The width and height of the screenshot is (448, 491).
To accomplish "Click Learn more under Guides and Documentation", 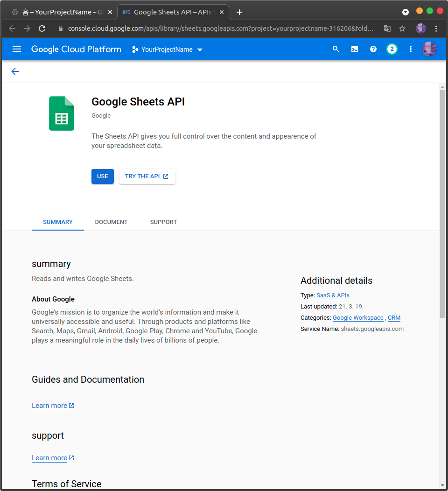I will (x=53, y=406).
